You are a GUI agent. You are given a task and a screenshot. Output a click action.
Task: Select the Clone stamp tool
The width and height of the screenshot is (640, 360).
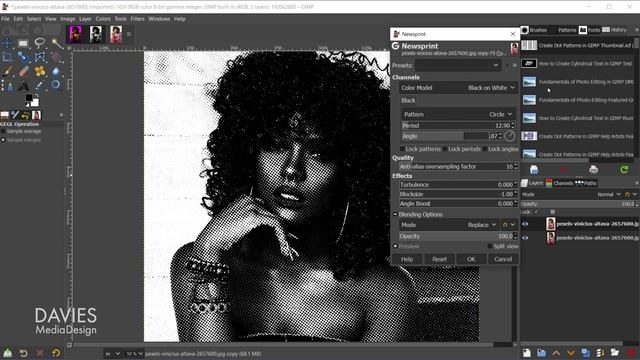[40, 71]
